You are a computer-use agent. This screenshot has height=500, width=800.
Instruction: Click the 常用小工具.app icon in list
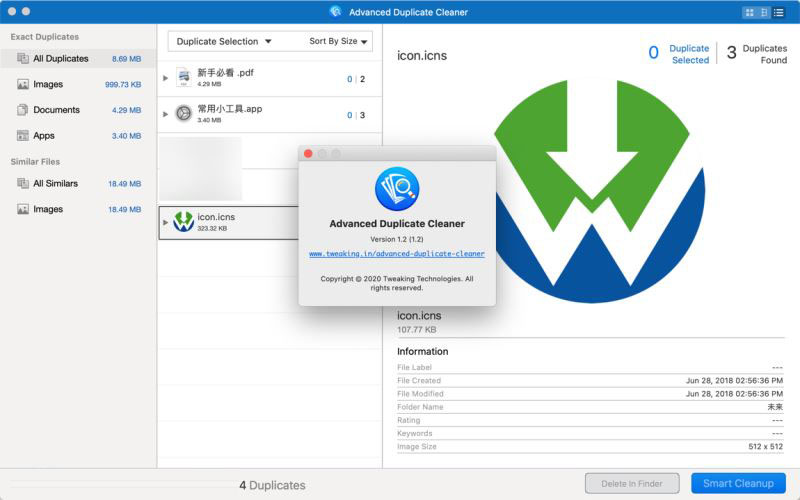click(x=184, y=113)
